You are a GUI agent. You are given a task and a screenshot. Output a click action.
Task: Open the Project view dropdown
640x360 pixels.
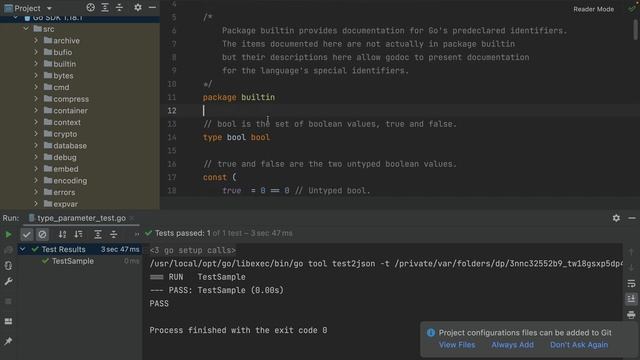49,8
